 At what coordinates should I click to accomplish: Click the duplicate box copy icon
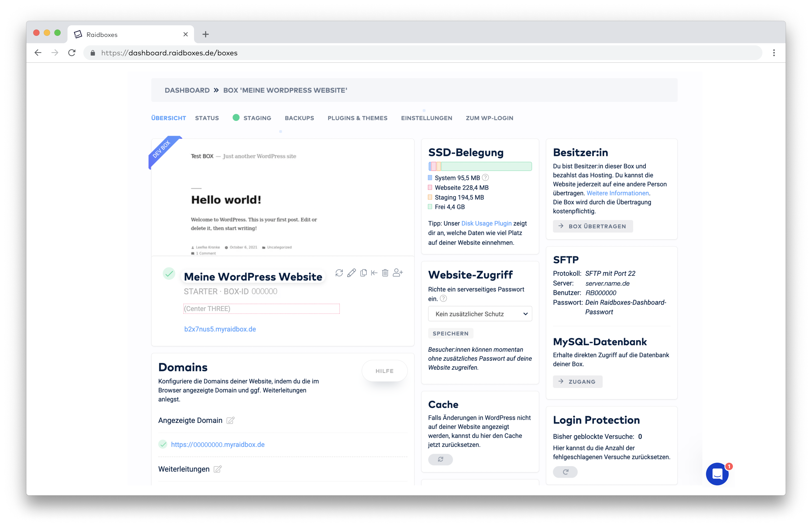[x=363, y=273]
